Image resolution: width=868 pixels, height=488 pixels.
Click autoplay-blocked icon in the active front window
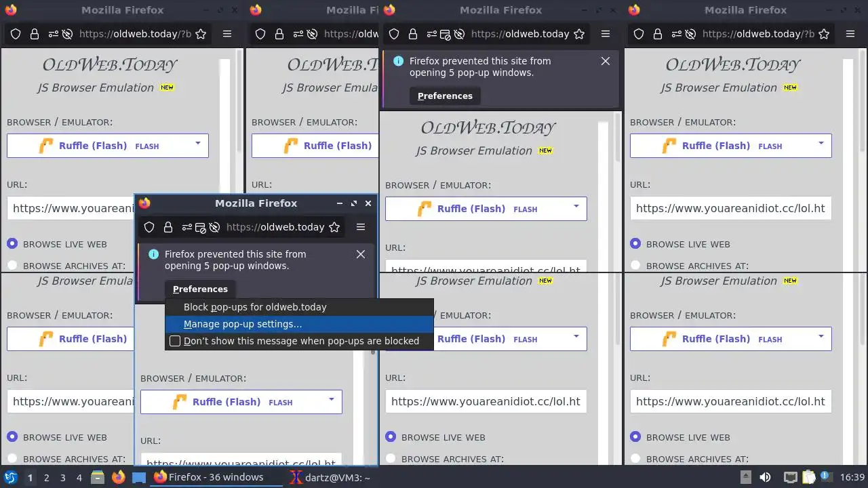point(214,227)
